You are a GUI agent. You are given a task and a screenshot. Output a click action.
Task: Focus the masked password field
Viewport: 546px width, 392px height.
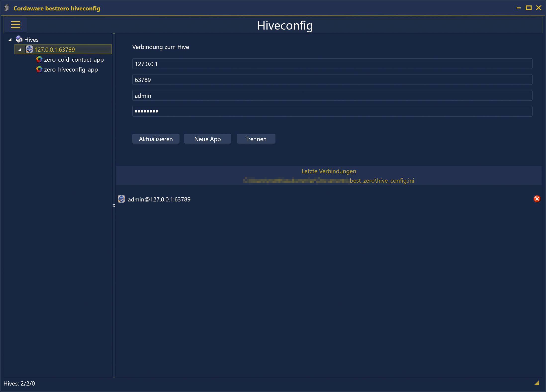332,111
